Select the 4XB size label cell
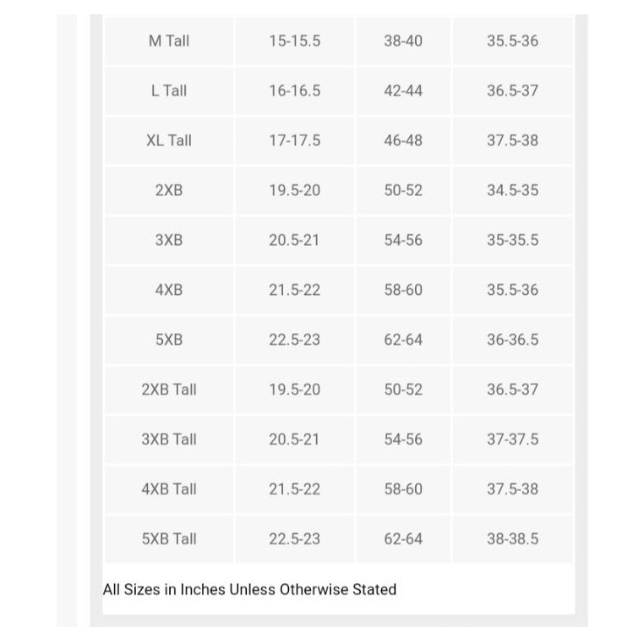 click(x=169, y=290)
